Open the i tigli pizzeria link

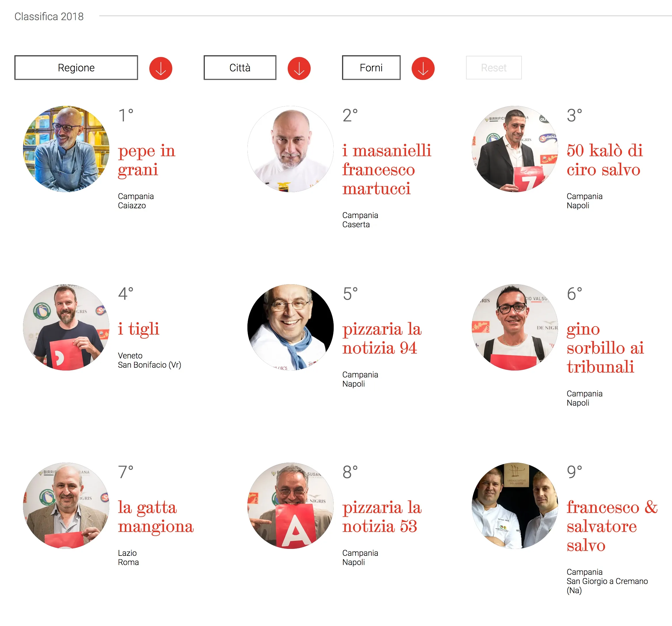[138, 329]
